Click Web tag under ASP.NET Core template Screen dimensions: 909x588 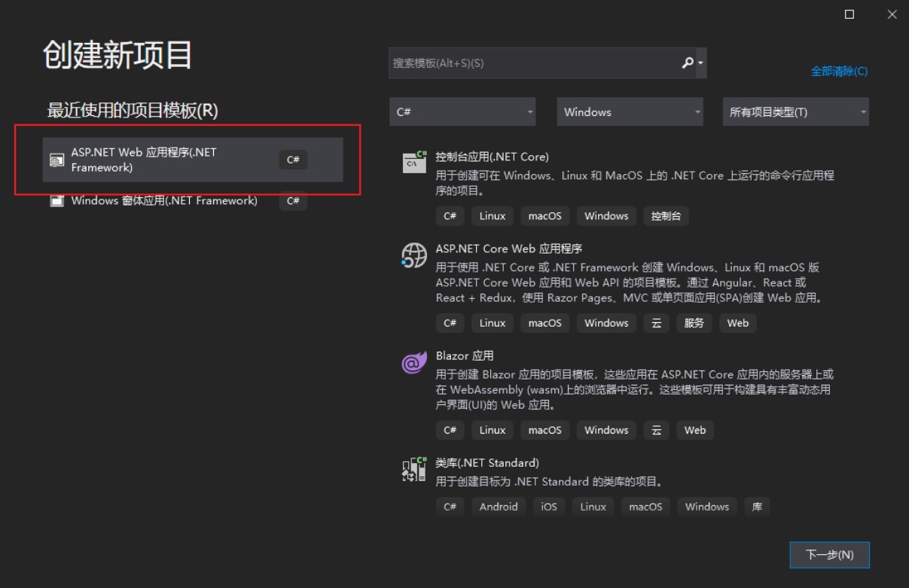coord(738,323)
